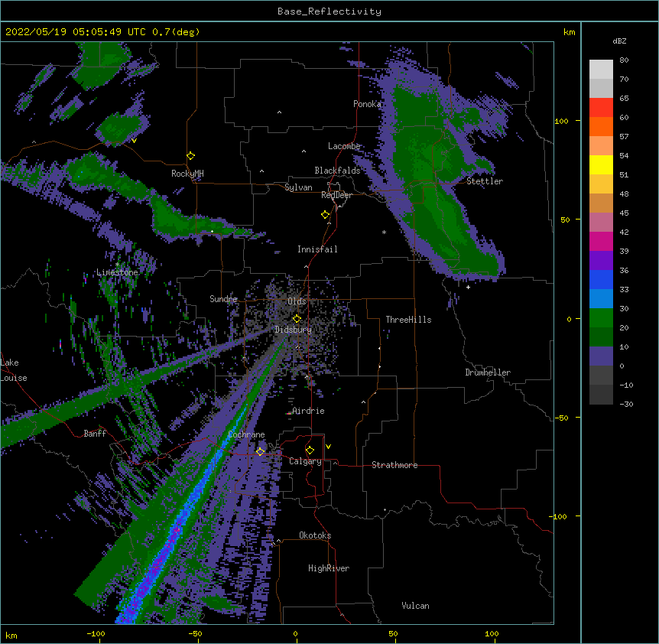Select the Limestone label

click(x=117, y=272)
